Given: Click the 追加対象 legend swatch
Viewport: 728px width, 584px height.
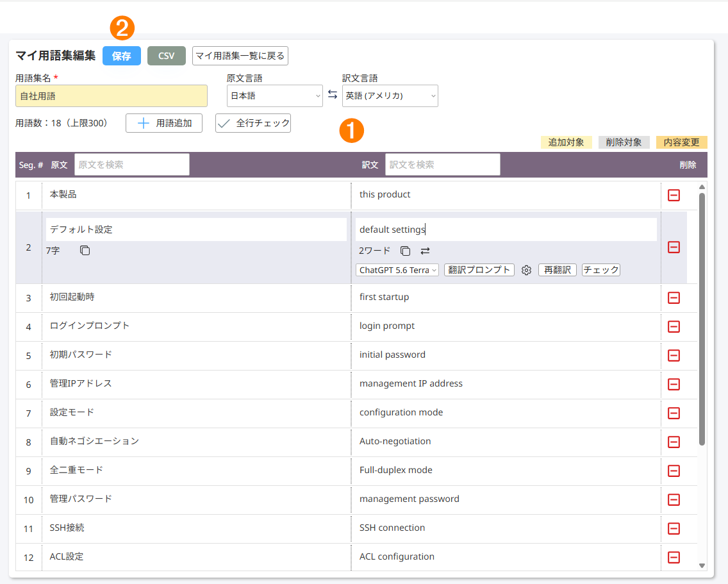Looking at the screenshot, I should tap(567, 142).
